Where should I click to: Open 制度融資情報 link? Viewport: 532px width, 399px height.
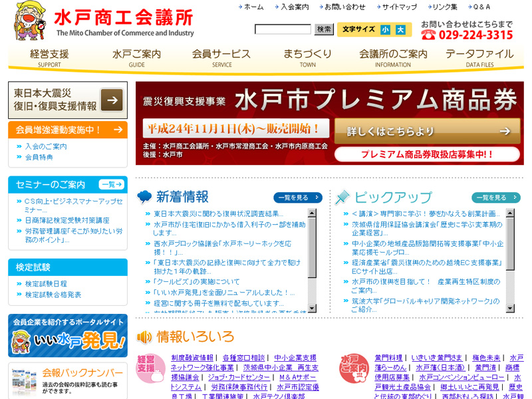coord(192,358)
